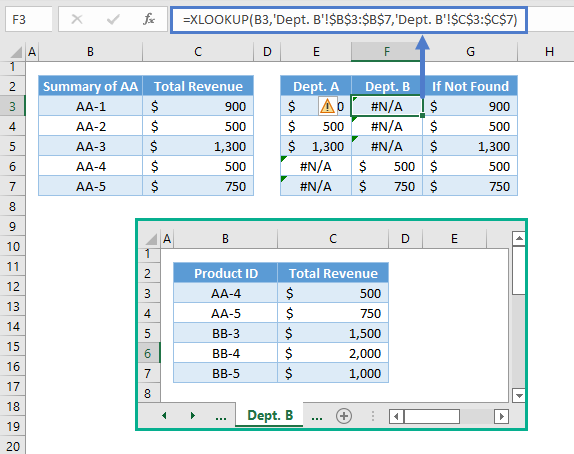The height and width of the screenshot is (454, 574).
Task: Select the Dept. B sheet tab
Action: [270, 415]
